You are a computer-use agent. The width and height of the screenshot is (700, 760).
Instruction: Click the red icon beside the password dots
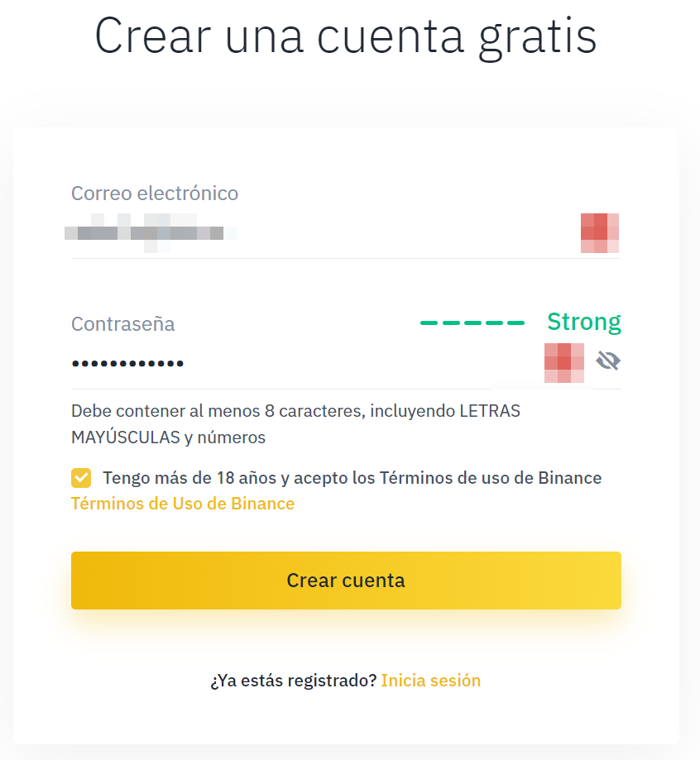pos(564,363)
